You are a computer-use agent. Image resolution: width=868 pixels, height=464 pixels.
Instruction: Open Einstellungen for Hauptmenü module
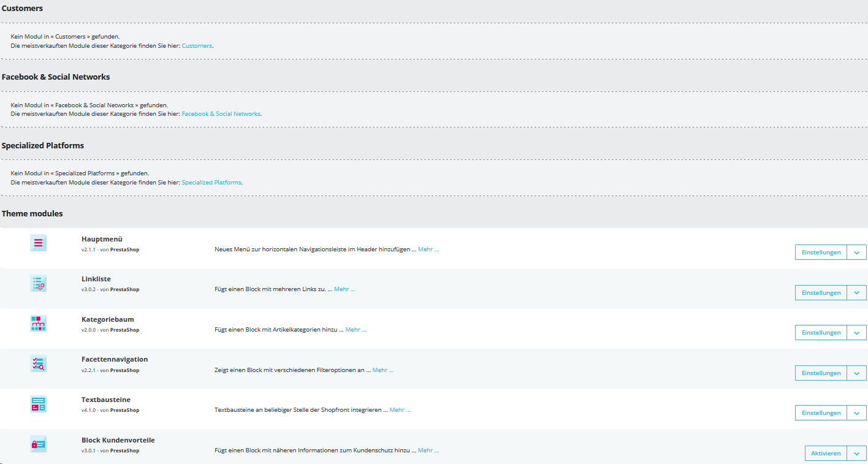(821, 253)
